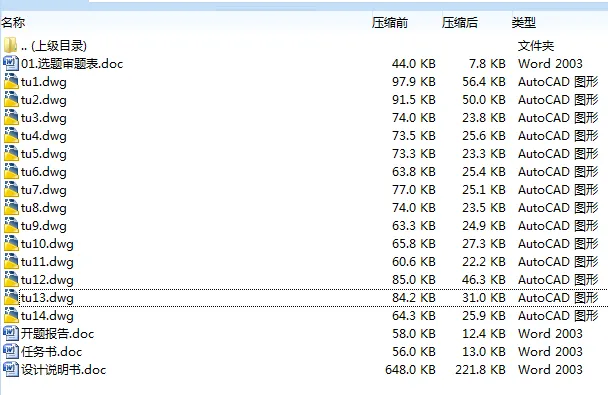Screen dimensions: 608x395
Task: Sort by the 类型 column header
Action: pyautogui.click(x=524, y=22)
